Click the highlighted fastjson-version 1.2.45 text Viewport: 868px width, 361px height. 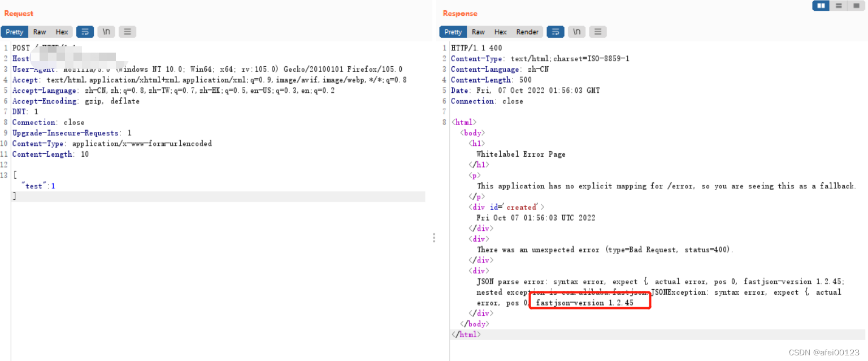pyautogui.click(x=589, y=302)
